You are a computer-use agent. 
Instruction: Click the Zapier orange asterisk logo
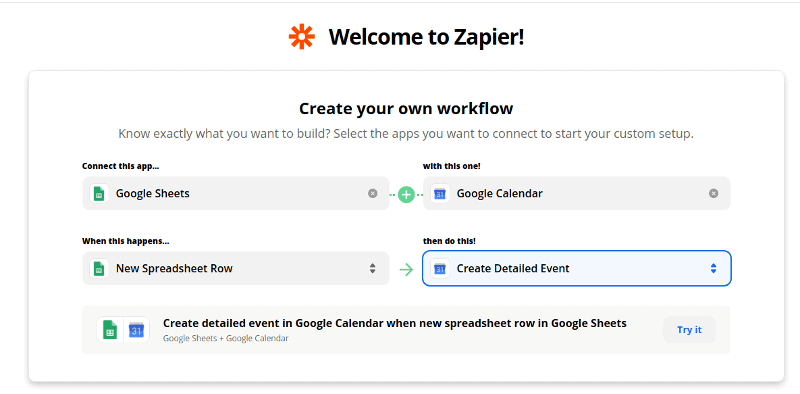click(x=302, y=37)
